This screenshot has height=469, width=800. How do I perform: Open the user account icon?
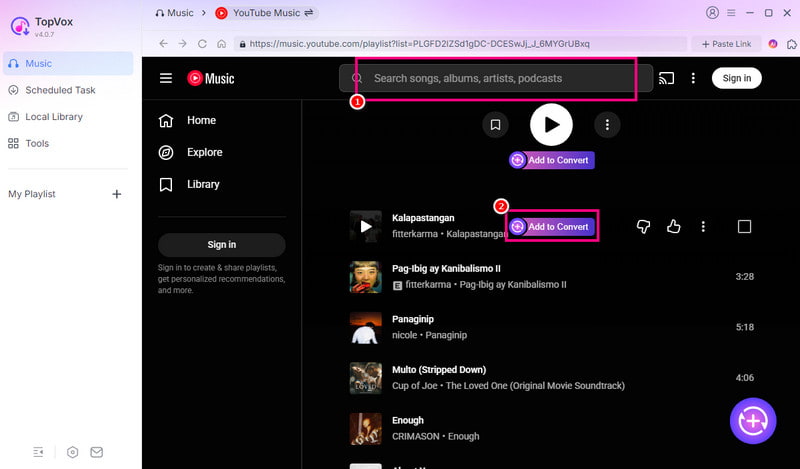(x=712, y=13)
